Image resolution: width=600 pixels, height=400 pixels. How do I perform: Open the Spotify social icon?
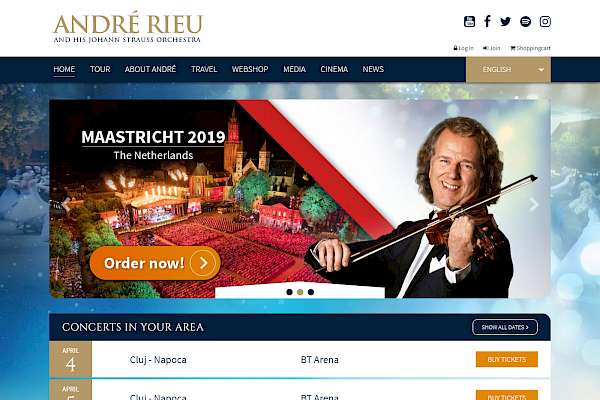click(x=525, y=21)
